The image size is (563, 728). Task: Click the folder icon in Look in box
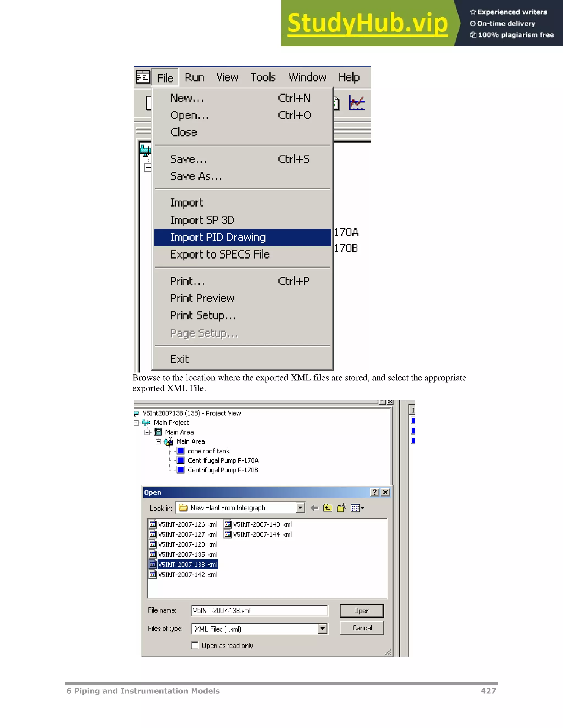(x=183, y=508)
